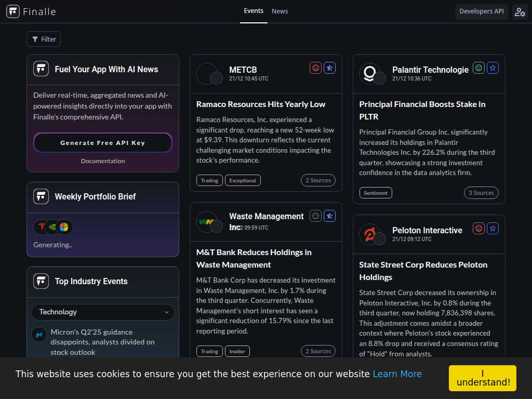Open Micron's Q2'25 guidance disappoints event

tap(102, 342)
